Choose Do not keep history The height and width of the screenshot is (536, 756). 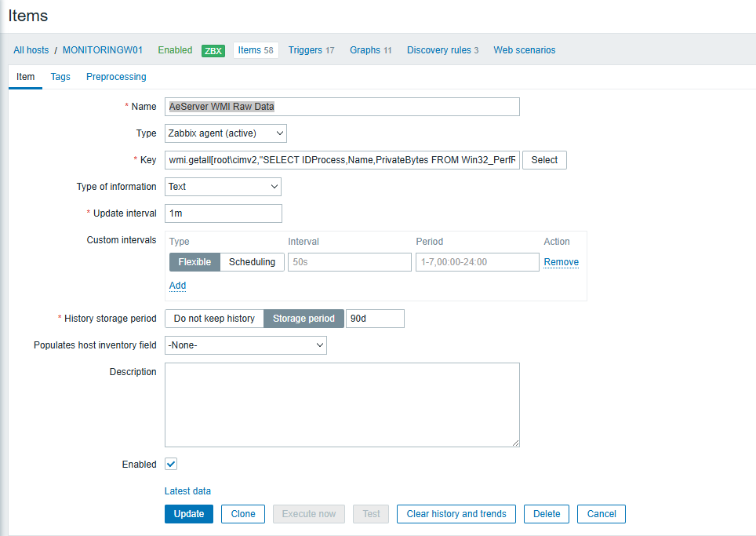click(214, 319)
